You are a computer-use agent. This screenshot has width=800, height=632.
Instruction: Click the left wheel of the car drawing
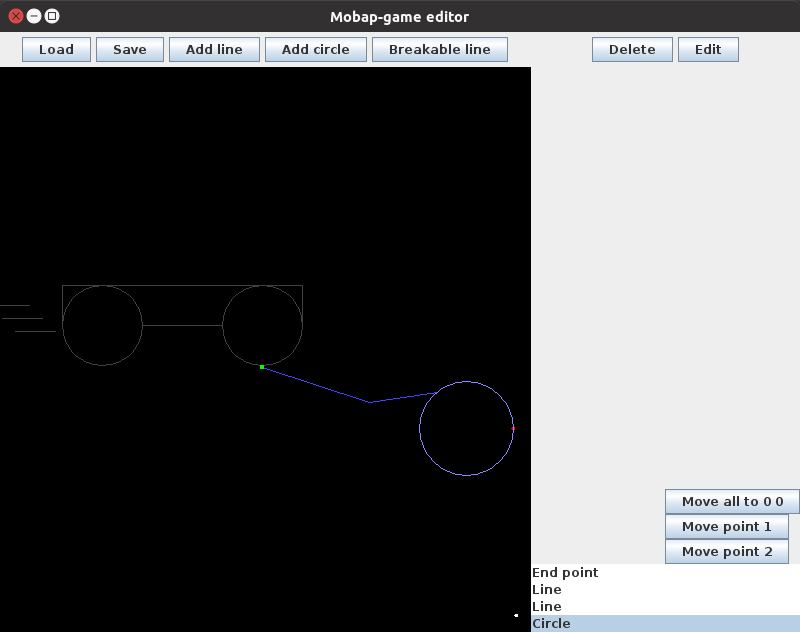point(102,325)
